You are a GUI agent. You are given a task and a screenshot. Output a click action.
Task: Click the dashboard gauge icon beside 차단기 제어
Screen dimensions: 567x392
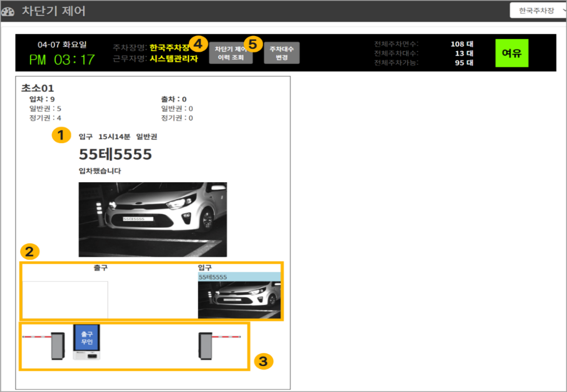click(8, 12)
